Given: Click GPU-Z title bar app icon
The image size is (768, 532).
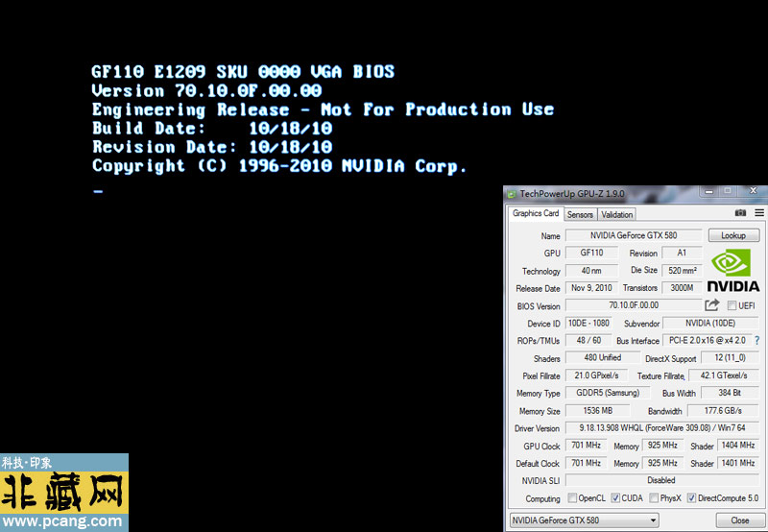Looking at the screenshot, I should 512,194.
